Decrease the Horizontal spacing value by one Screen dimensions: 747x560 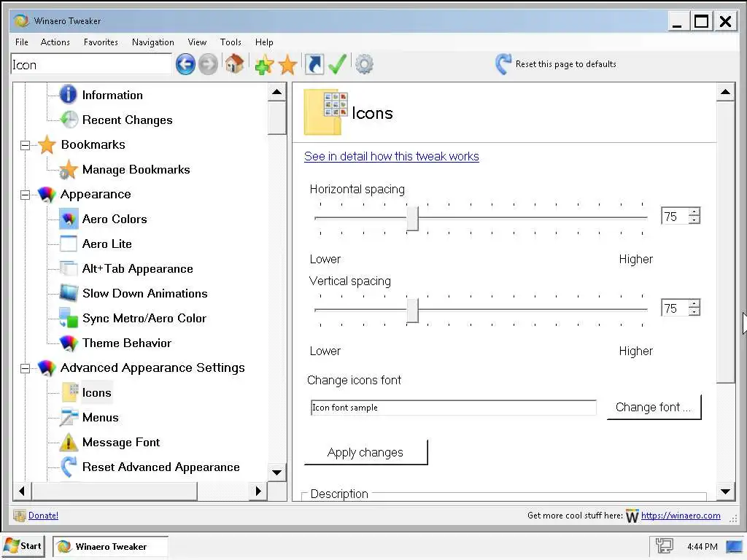point(694,220)
